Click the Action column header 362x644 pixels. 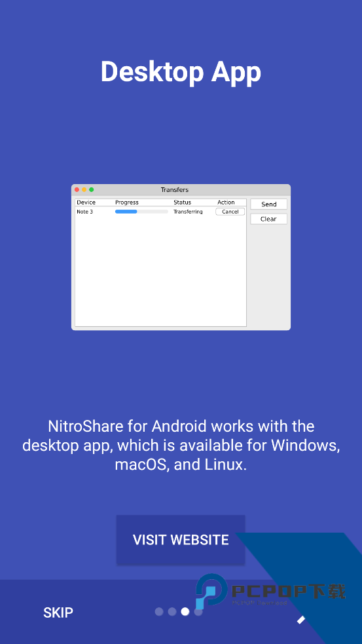point(226,202)
